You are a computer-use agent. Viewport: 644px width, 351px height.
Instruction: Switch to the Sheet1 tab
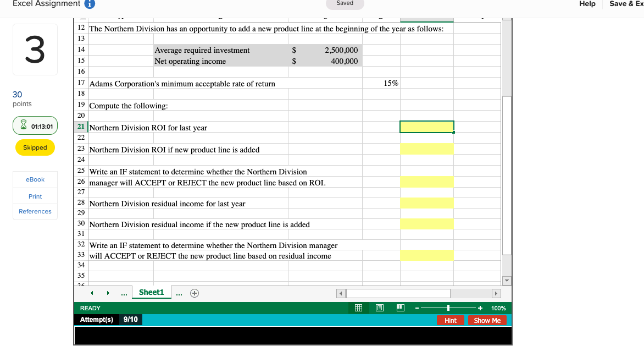[x=151, y=293]
